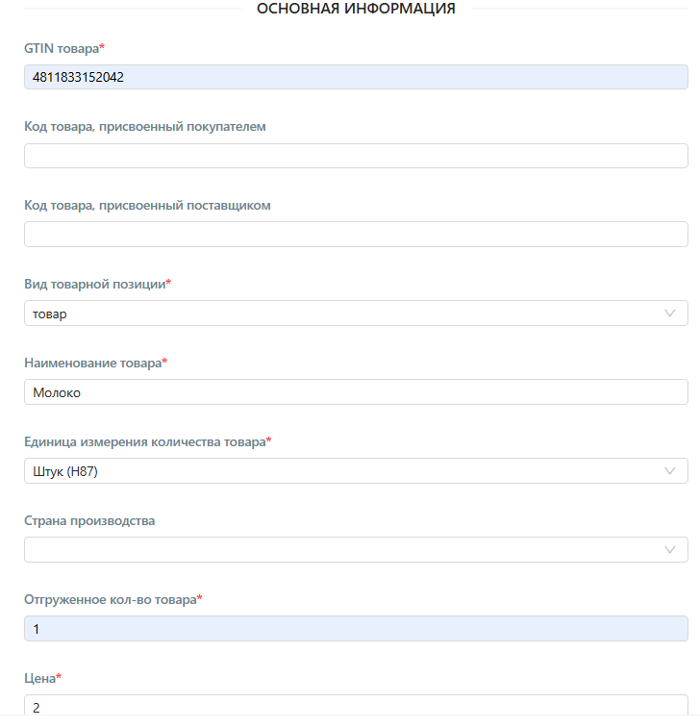Viewport: 700px width, 728px height.
Task: Click the label 'Код товара, присвоенный покупателем'
Action: click(x=145, y=127)
